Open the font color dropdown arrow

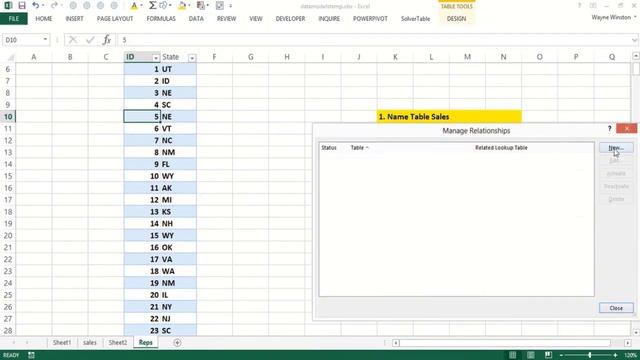141,6
